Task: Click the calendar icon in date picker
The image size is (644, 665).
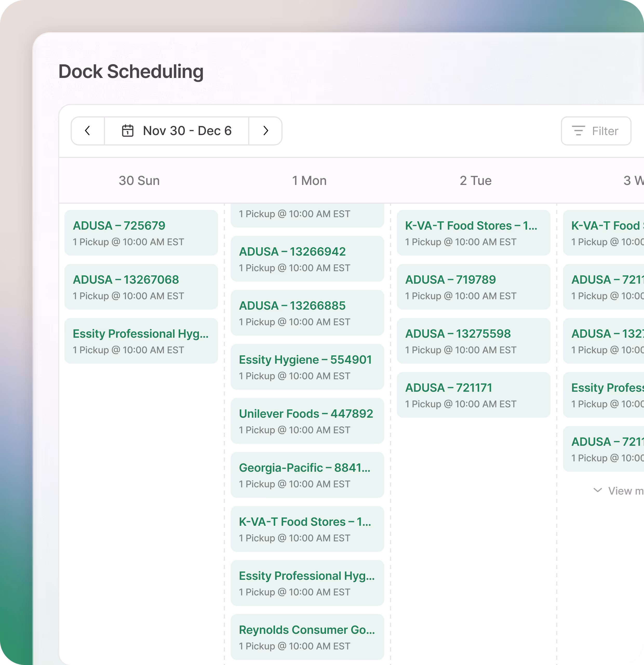Action: click(128, 131)
